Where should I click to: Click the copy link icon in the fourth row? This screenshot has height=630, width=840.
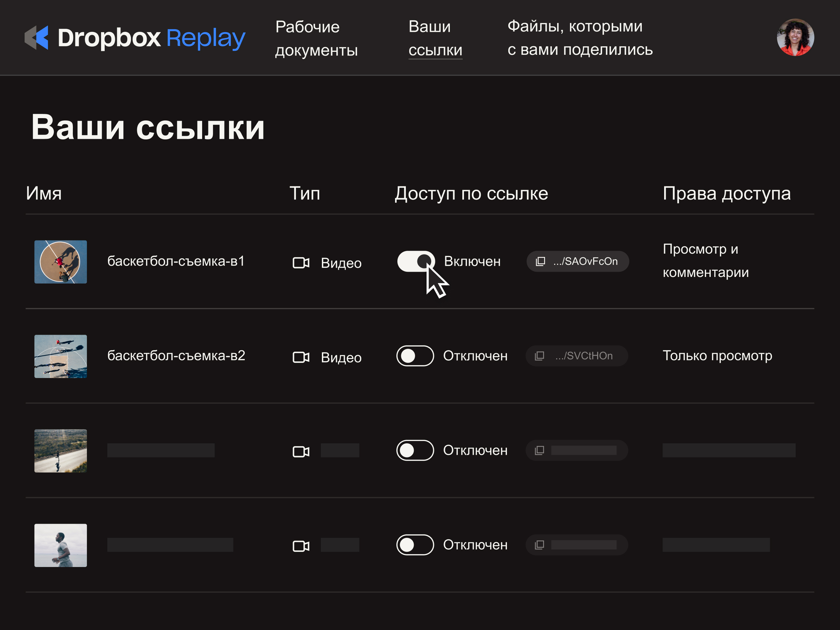(539, 545)
